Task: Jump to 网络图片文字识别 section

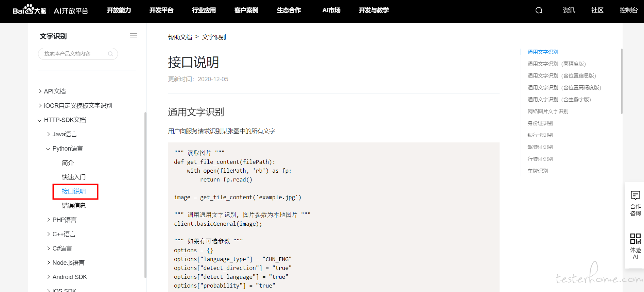Action: [548, 111]
